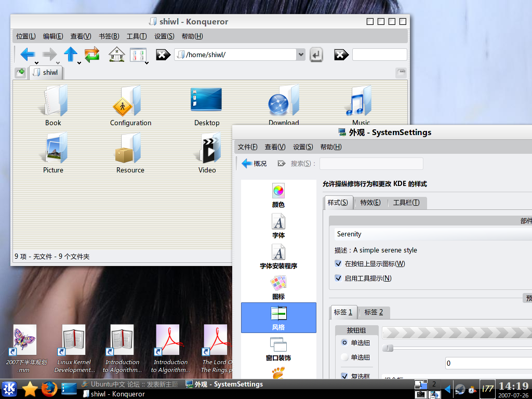Go up one directory in Konqueror
Viewport: 532px width, 399px height.
click(x=71, y=54)
